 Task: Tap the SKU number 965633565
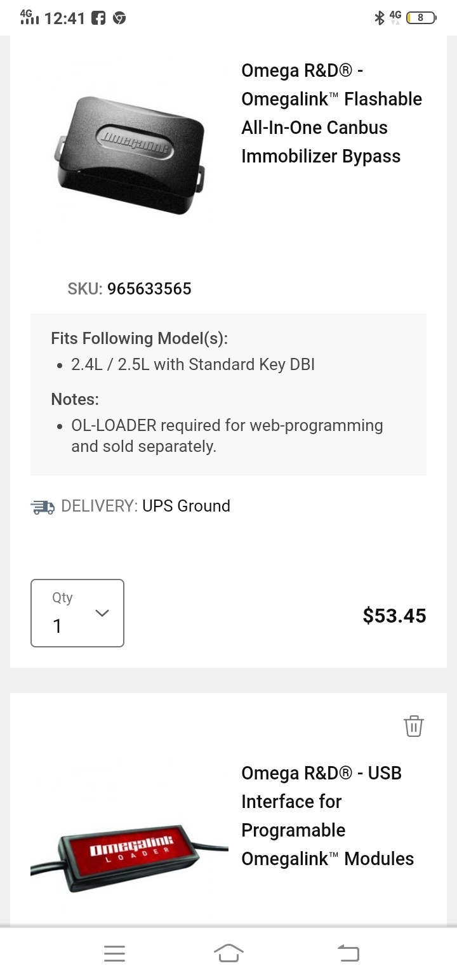[149, 289]
